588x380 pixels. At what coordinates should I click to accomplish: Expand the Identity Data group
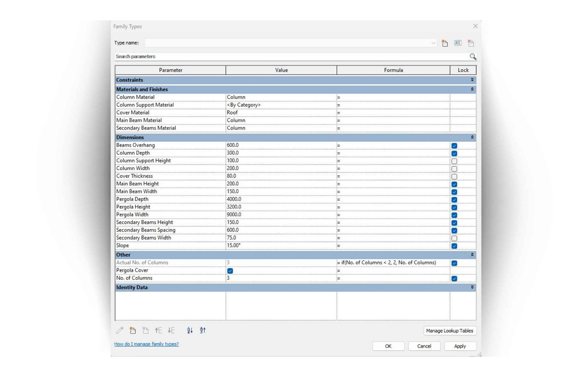click(x=472, y=287)
